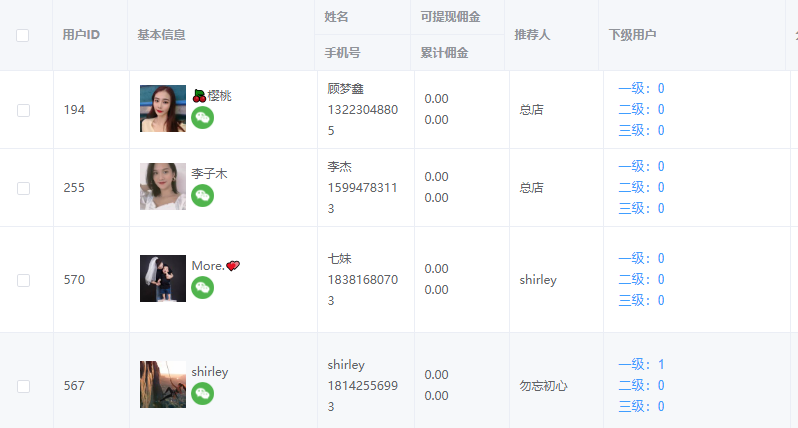Open avatar photo of user 255
The image size is (798, 428).
pyautogui.click(x=163, y=186)
